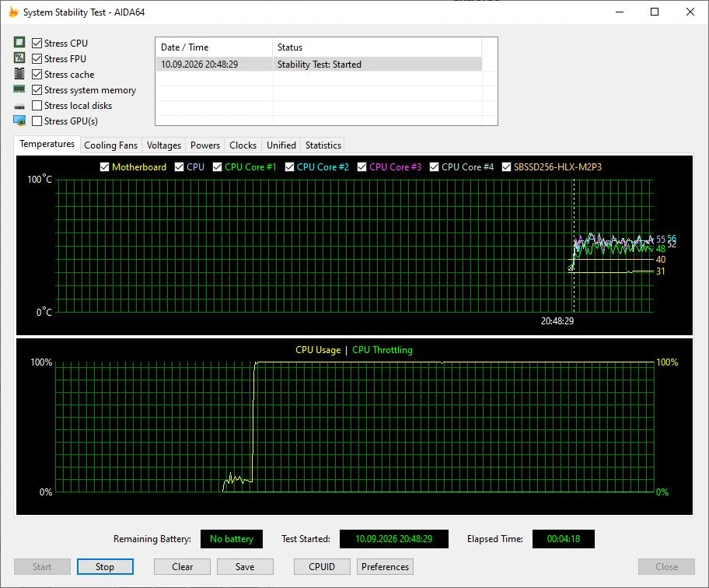
Task: Click the RAM module icon beside Stress system memory
Action: click(19, 89)
